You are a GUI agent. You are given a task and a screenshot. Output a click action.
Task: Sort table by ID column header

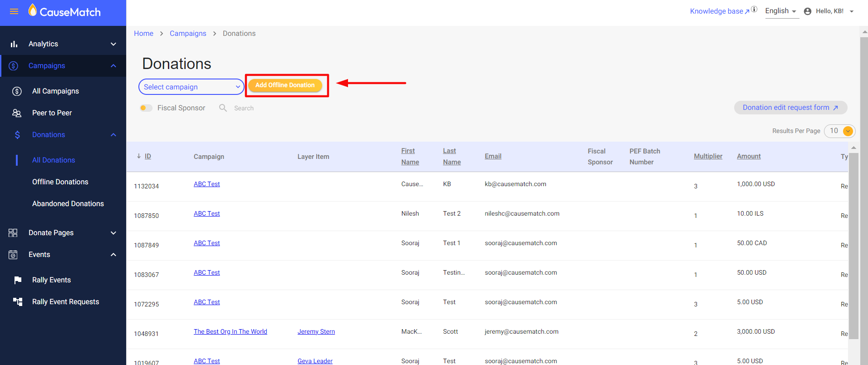[148, 156]
